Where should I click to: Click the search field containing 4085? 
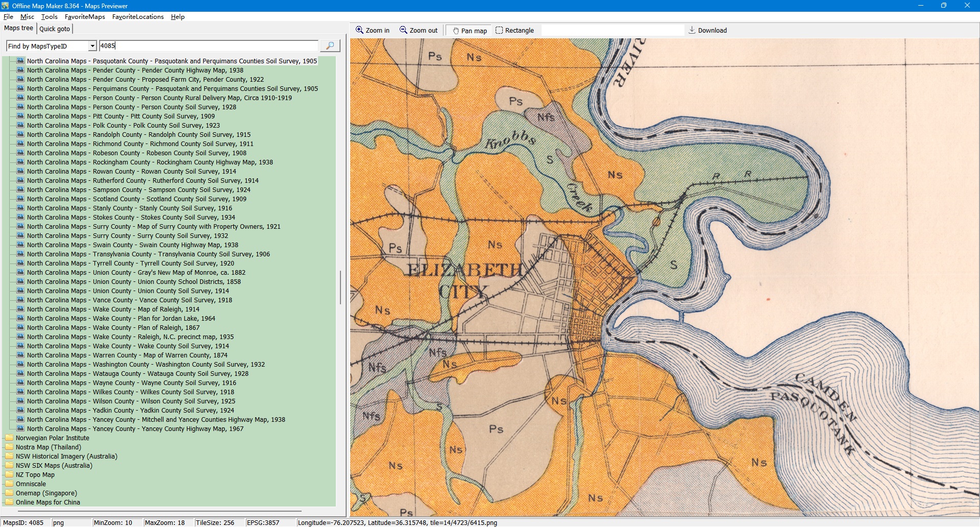208,46
